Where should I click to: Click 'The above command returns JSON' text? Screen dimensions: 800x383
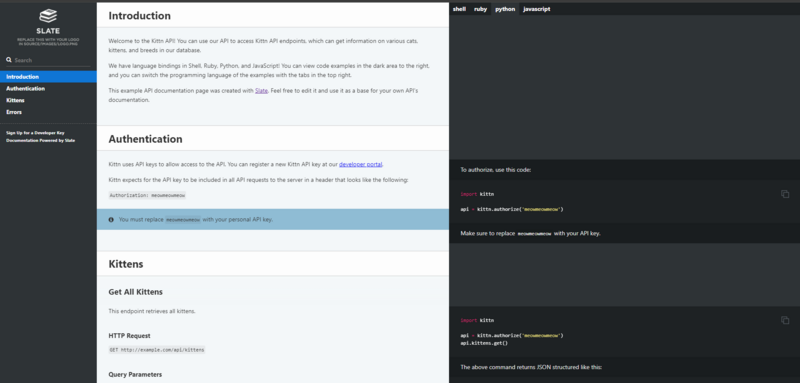(x=531, y=367)
